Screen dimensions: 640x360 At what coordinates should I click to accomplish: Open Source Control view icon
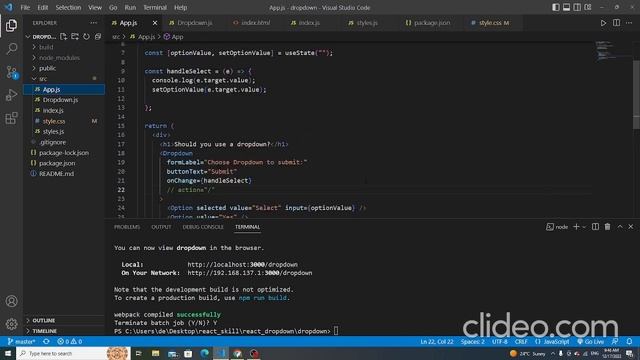pos(11,72)
